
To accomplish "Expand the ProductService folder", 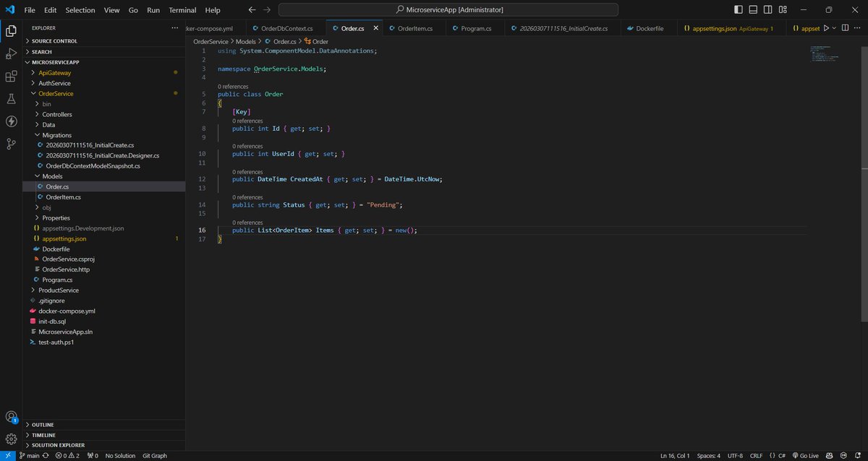I will [x=103, y=290].
